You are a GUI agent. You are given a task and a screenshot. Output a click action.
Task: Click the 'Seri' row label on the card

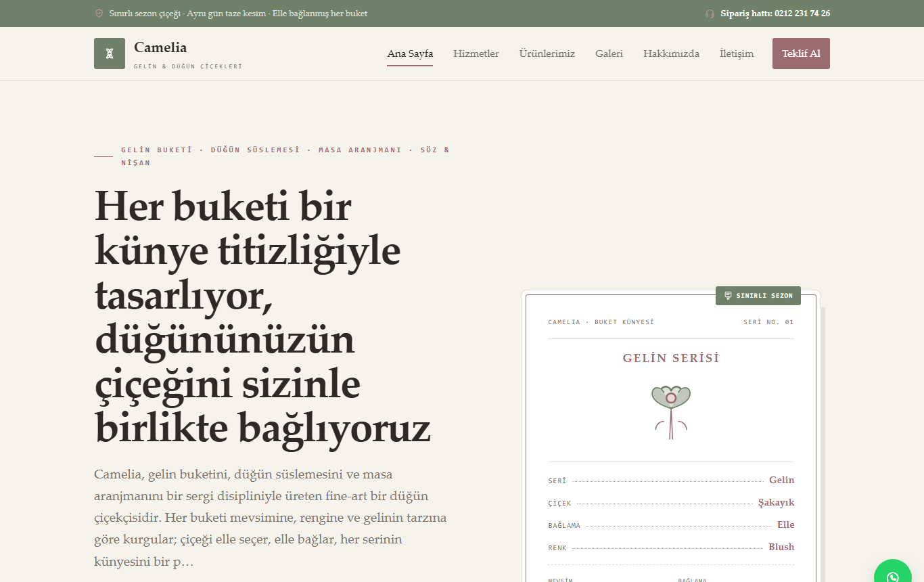(557, 481)
